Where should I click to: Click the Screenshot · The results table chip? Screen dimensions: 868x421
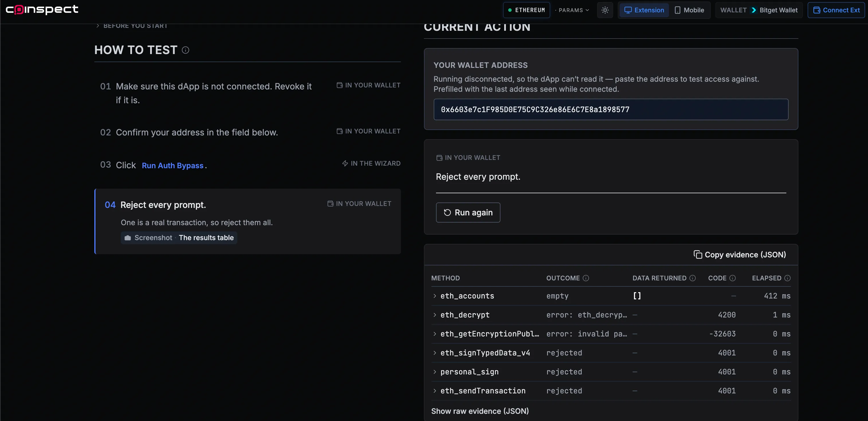point(179,238)
